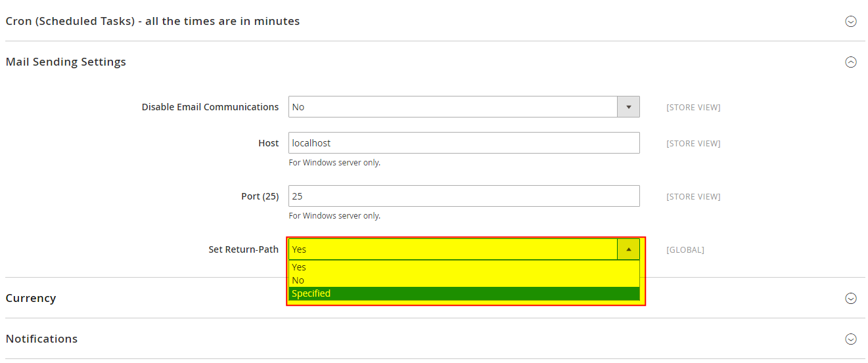
Task: Open the Disable Email Communications select box
Action: click(x=453, y=107)
